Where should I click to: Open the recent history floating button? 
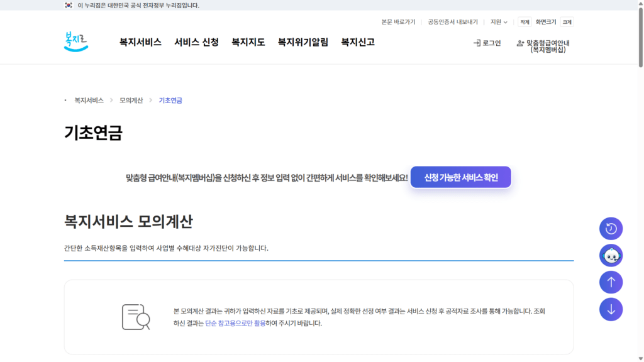click(x=611, y=229)
